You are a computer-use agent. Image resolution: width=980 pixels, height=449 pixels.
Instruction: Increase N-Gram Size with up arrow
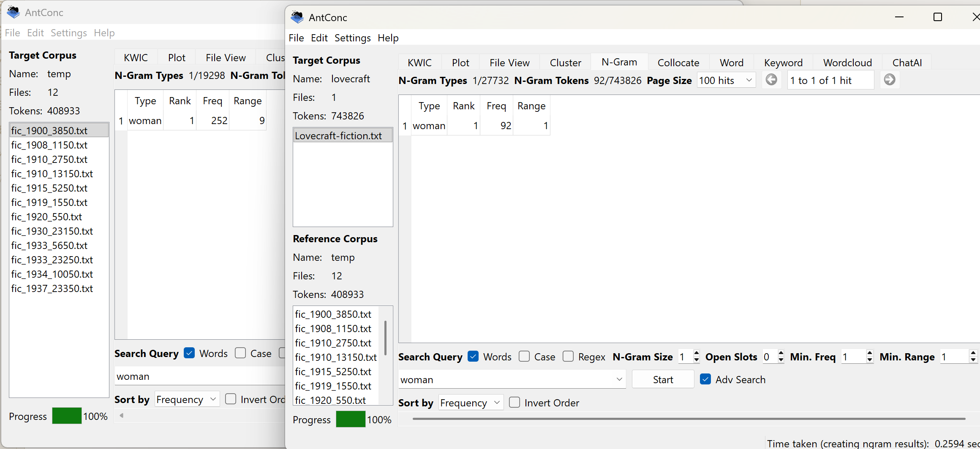[x=697, y=353]
